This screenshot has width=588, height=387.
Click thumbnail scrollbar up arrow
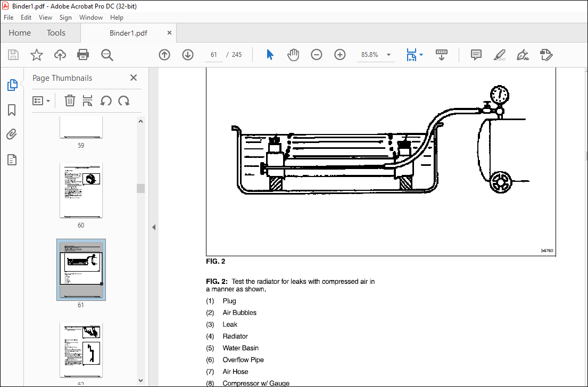pyautogui.click(x=140, y=121)
